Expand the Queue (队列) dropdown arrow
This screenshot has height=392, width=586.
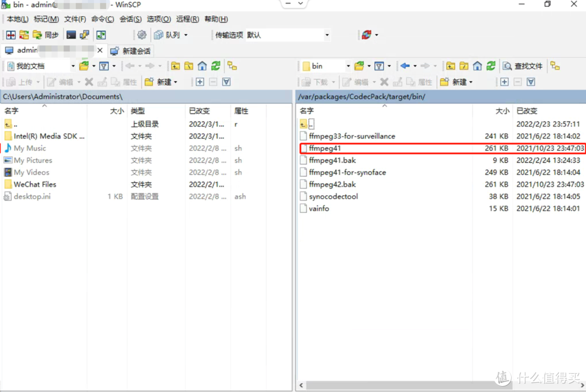[186, 35]
